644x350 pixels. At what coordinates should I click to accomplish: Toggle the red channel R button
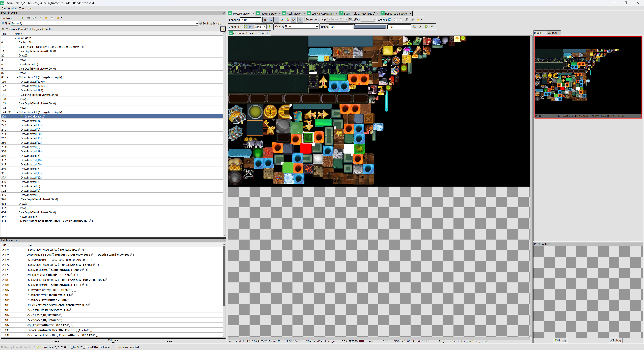(265, 20)
